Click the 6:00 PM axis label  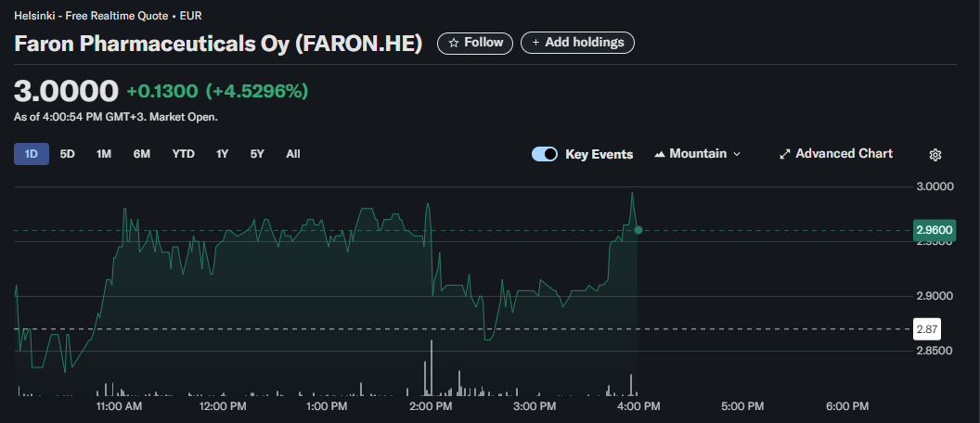point(846,406)
